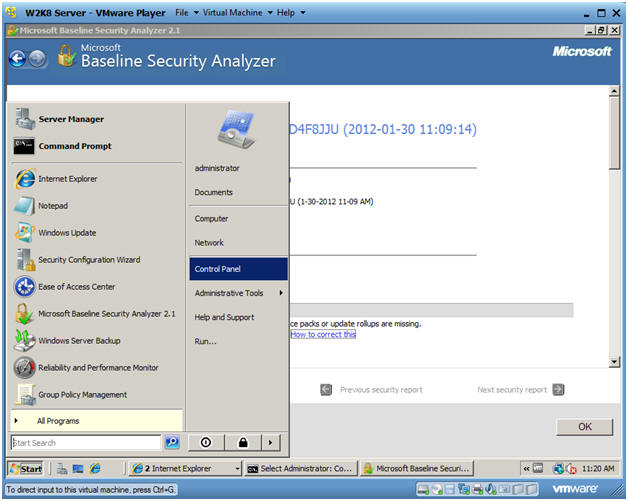This screenshot has width=628, height=501.
Task: Click the report scrollbar down arrow
Action: 614,362
